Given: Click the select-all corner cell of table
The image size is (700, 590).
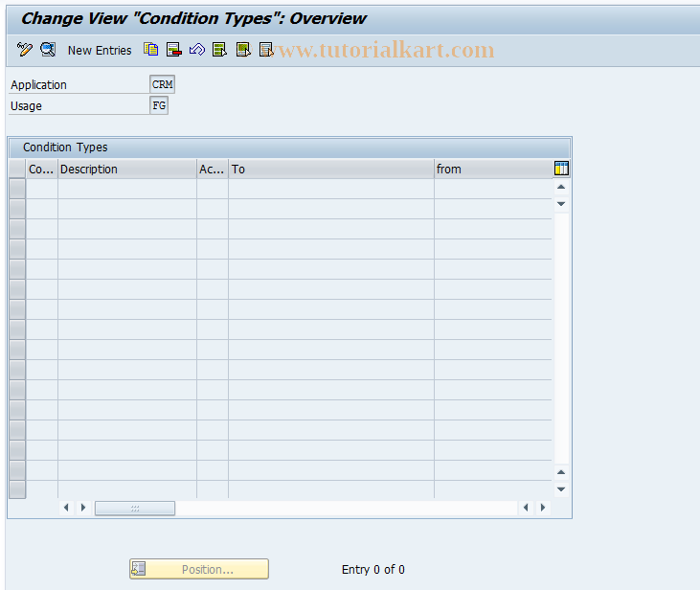Looking at the screenshot, I should (x=17, y=169).
